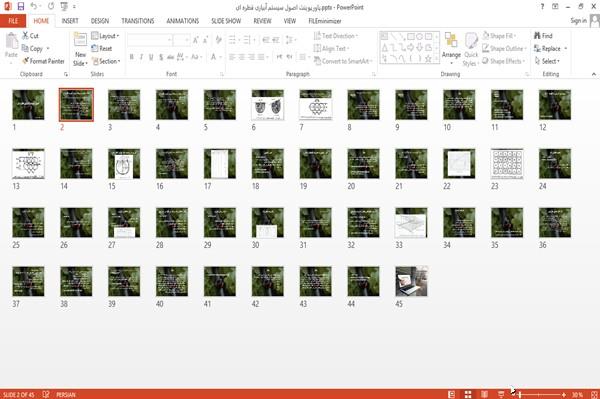Click Convert to SmartArt

click(342, 61)
